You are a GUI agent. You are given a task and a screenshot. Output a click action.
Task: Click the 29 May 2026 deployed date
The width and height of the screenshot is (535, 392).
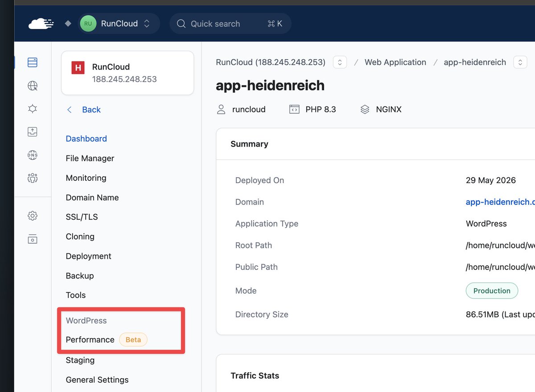pos(490,180)
